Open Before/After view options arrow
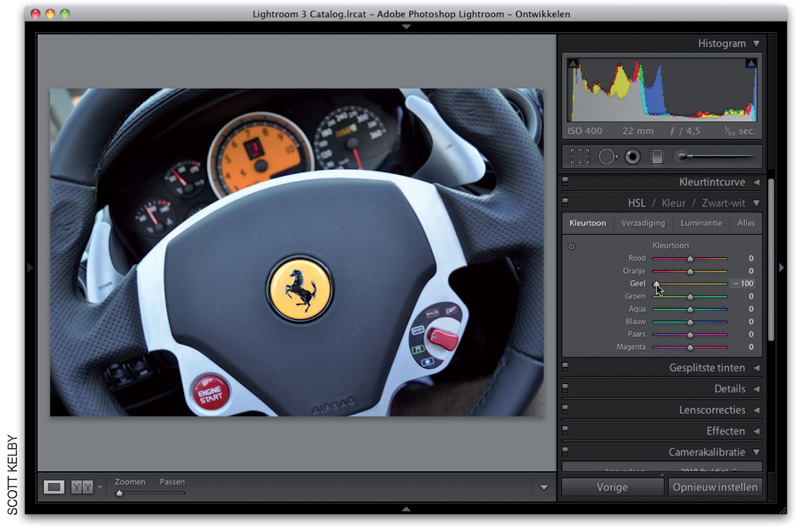Screen dimensions: 800x529 [x=100, y=487]
